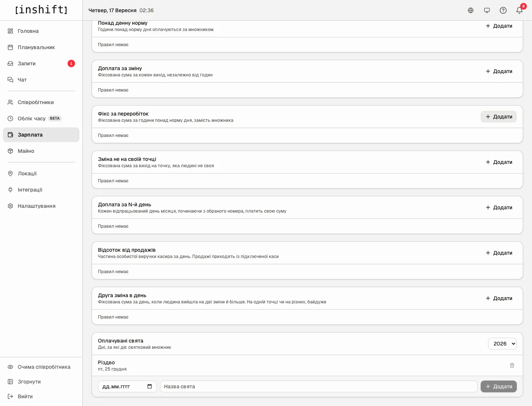Viewport: 532px width, 406px height.
Task: Open notifications bell with badge 8
Action: [x=519, y=10]
